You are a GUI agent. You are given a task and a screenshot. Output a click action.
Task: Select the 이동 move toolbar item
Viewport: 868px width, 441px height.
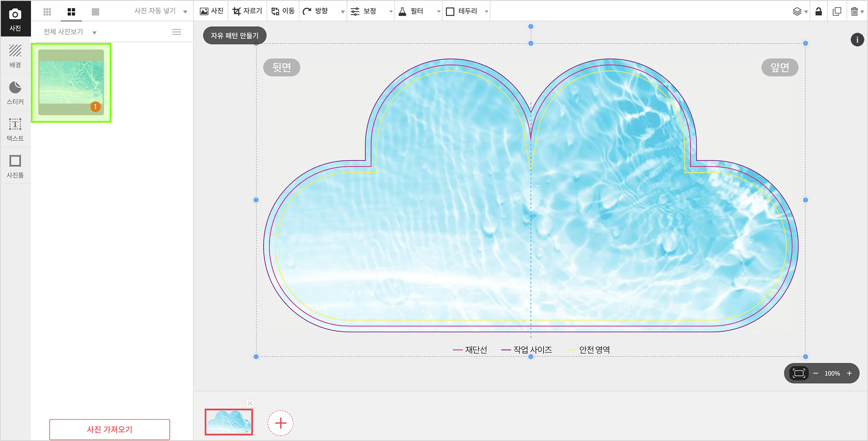pyautogui.click(x=283, y=11)
